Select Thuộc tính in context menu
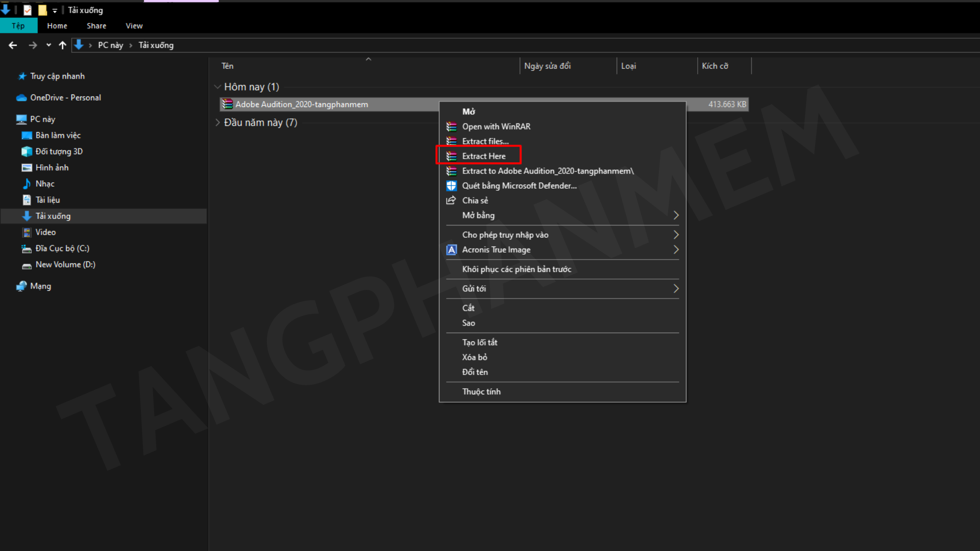The height and width of the screenshot is (551, 980). click(x=481, y=391)
